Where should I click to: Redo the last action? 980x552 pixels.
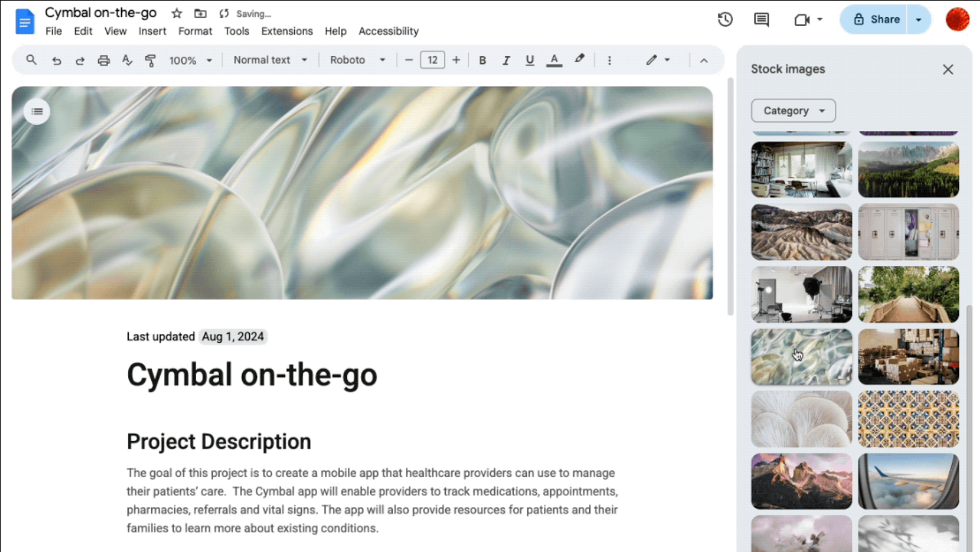click(x=80, y=59)
